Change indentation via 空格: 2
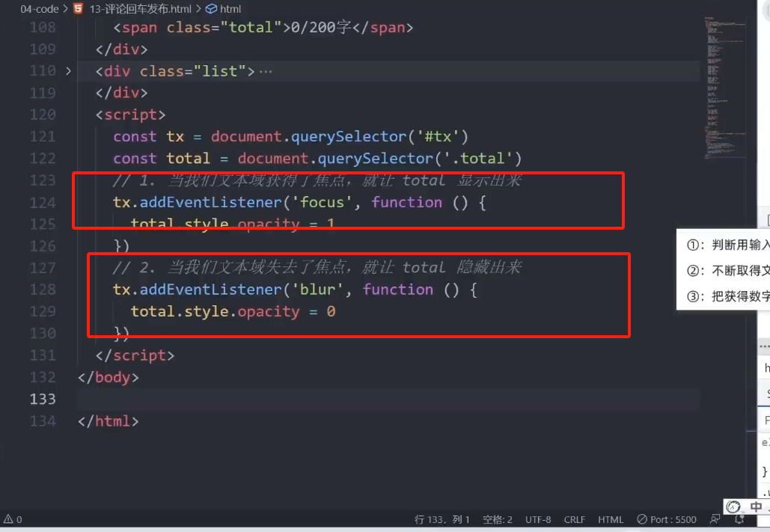770x532 pixels. (x=498, y=519)
